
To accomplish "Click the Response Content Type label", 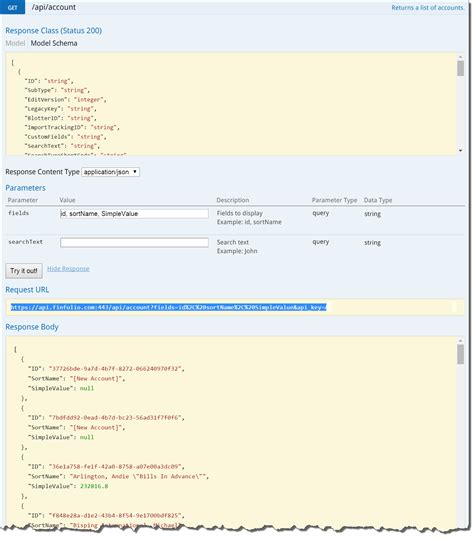I will tap(42, 172).
